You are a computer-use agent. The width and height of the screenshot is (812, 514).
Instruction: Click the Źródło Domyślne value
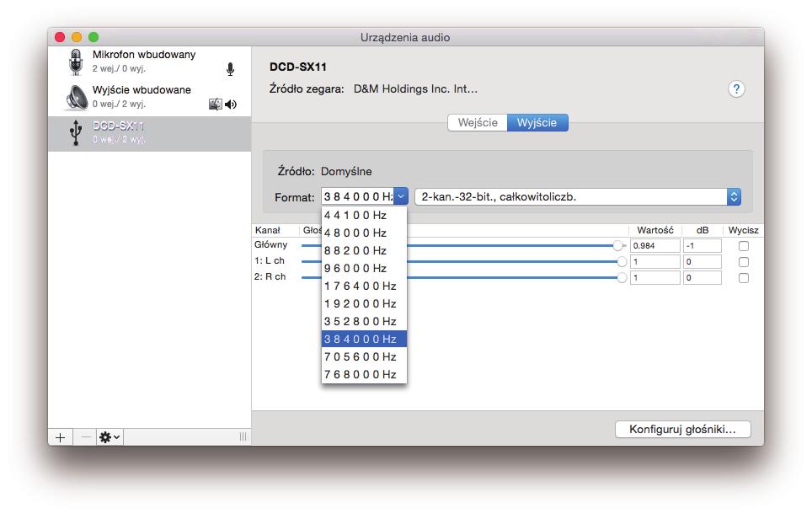(346, 172)
